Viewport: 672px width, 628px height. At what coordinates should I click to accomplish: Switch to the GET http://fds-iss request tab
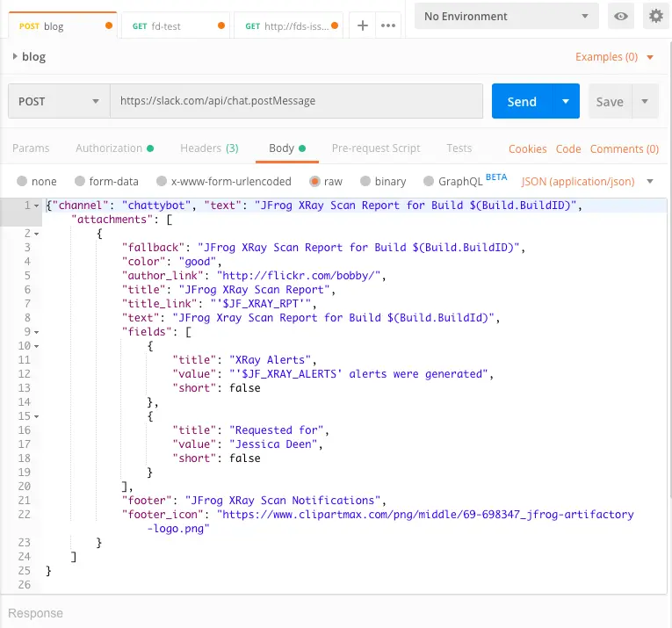point(288,26)
